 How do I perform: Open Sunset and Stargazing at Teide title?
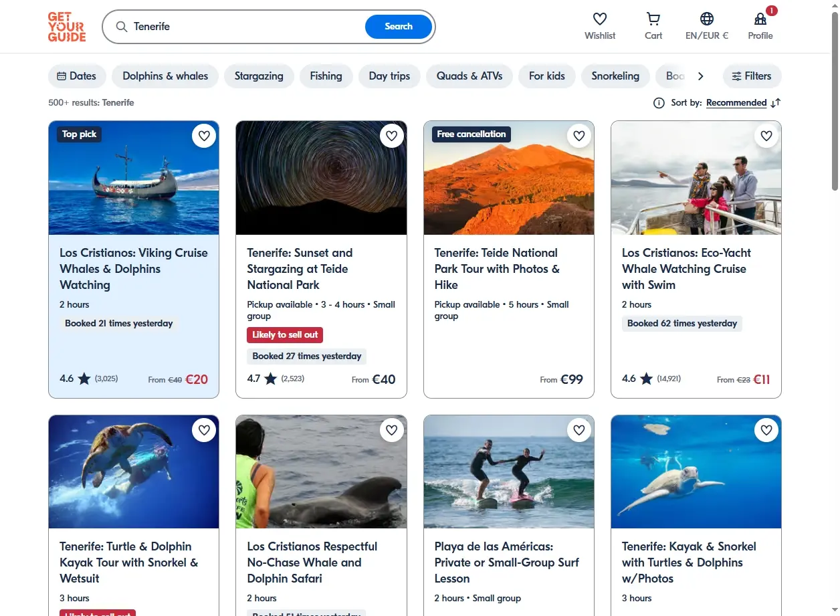click(x=300, y=269)
